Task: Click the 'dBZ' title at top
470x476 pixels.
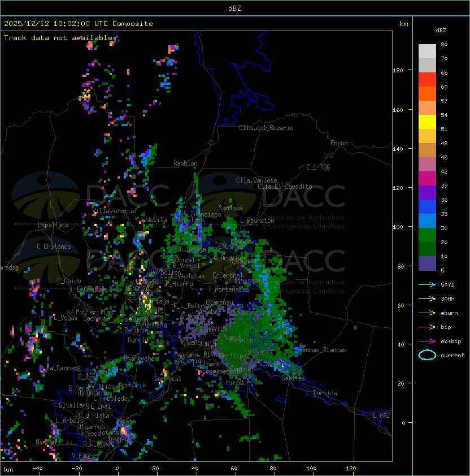Action: pos(235,8)
